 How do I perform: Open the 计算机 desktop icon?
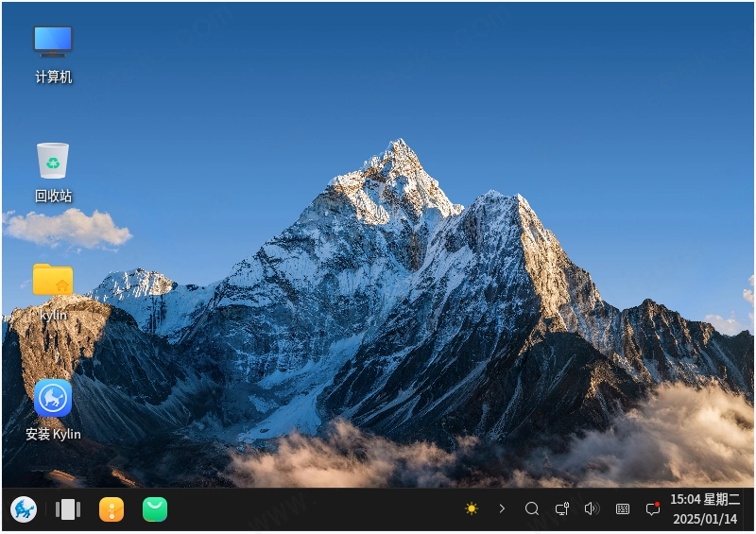53,42
